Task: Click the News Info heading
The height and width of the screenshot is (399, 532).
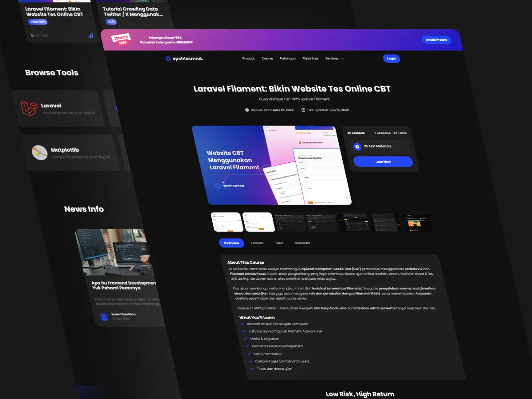Action: tap(84, 209)
